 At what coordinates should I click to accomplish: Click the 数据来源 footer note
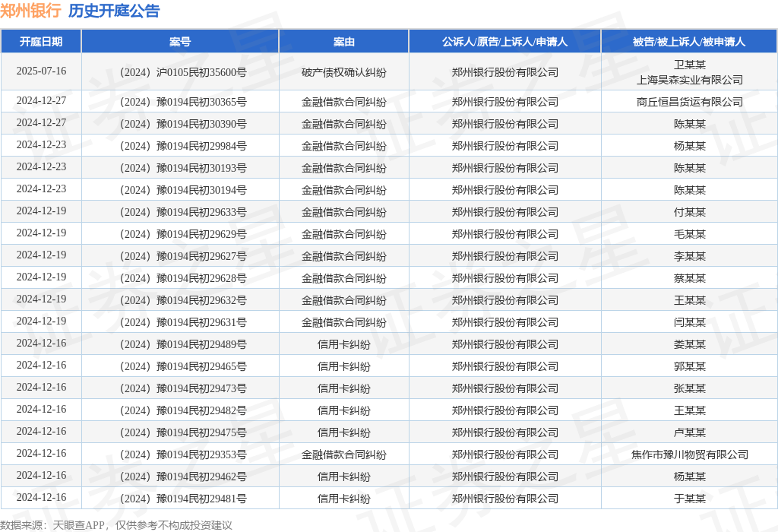(x=116, y=525)
